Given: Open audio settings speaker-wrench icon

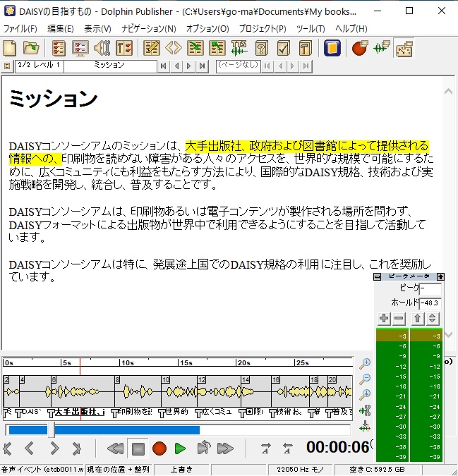Looking at the screenshot, I should [102, 48].
